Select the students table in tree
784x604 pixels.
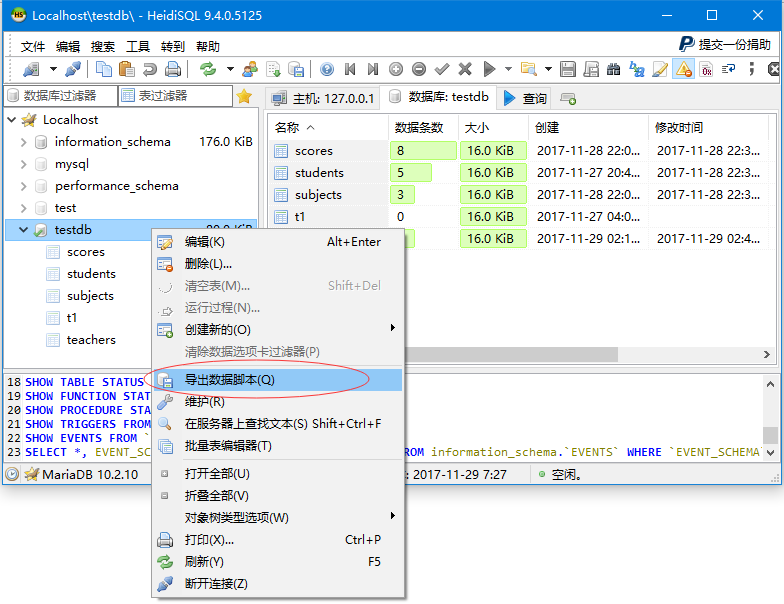pos(91,274)
